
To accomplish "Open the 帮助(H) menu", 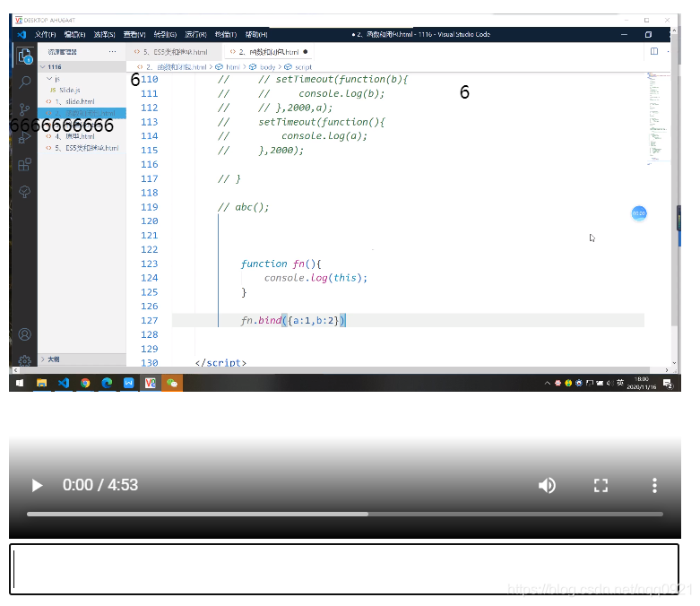I will (256, 34).
